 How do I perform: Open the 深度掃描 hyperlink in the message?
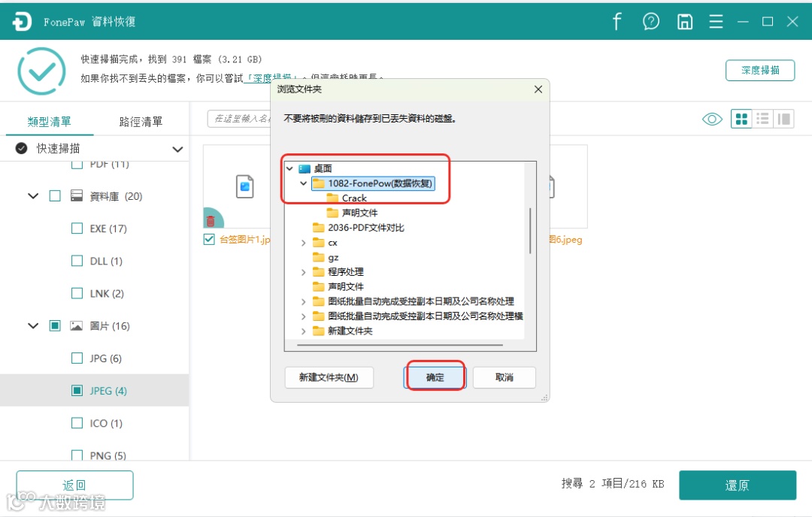(x=271, y=78)
